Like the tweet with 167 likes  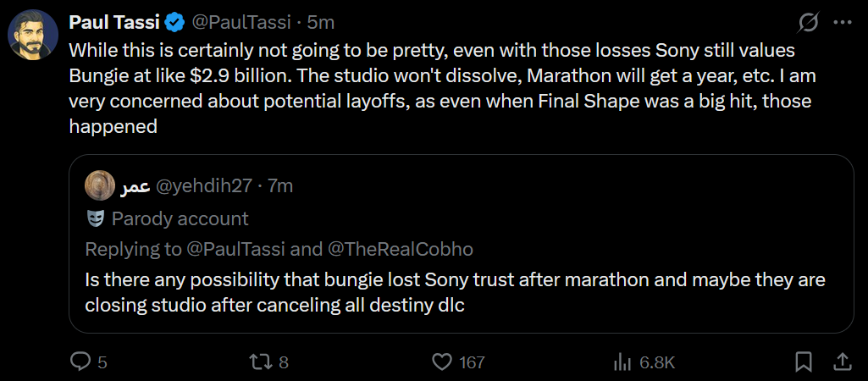(x=458, y=362)
